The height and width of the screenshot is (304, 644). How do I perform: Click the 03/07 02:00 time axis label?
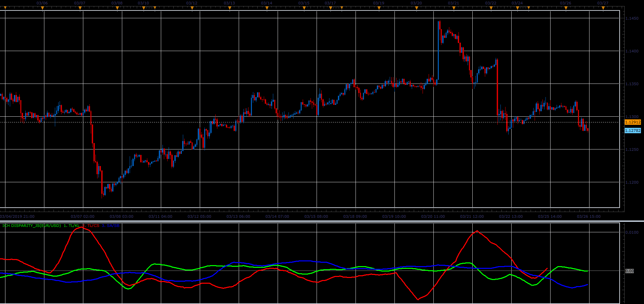point(83,216)
